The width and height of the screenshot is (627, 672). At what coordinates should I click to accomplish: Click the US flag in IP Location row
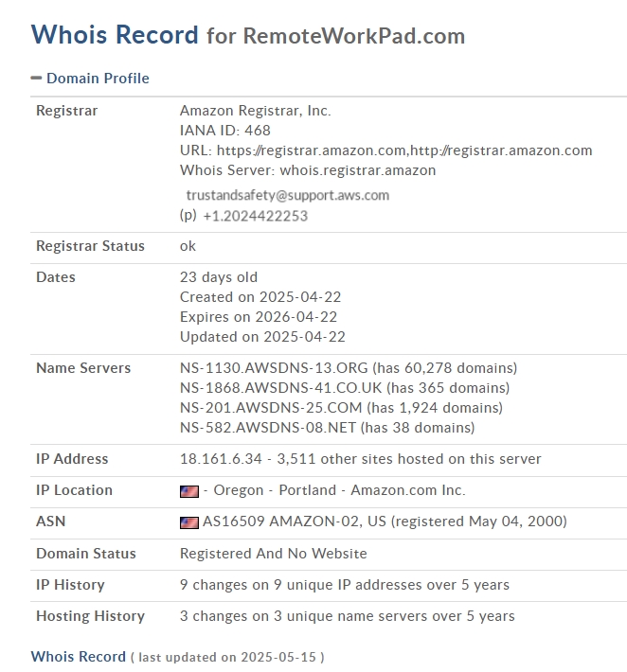click(x=189, y=491)
